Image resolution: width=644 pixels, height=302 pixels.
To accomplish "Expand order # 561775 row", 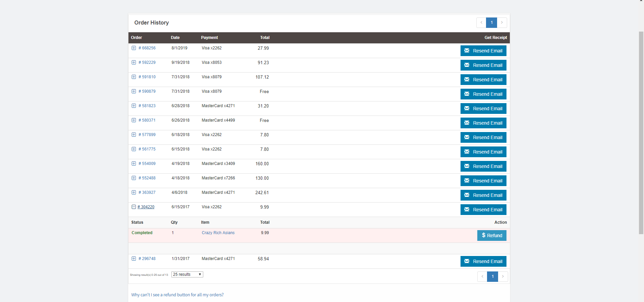I will [x=133, y=149].
